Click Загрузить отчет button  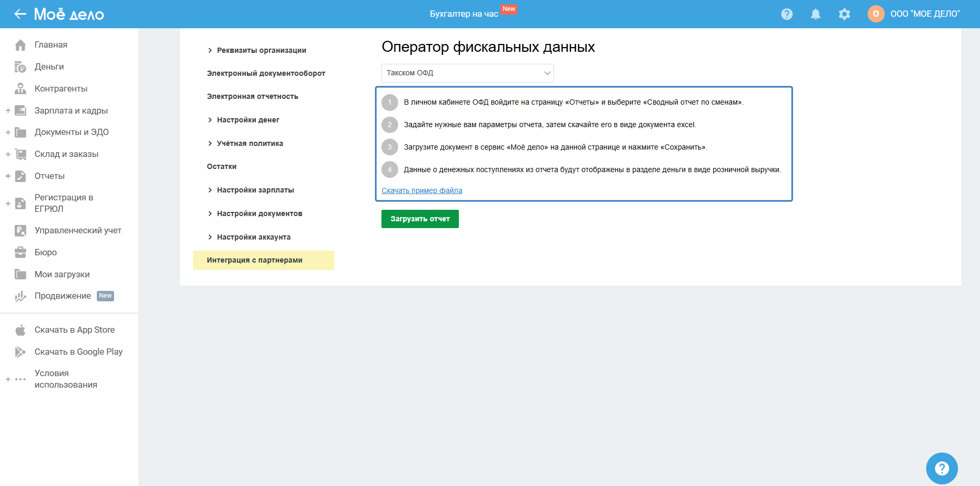coord(420,219)
